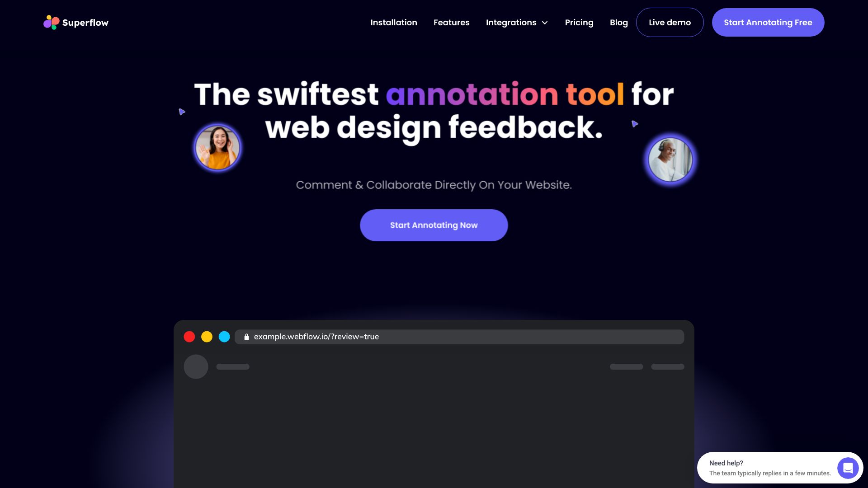Screen dimensions: 868x488
Task: Click the lock icon in browser address bar
Action: pyautogui.click(x=246, y=337)
